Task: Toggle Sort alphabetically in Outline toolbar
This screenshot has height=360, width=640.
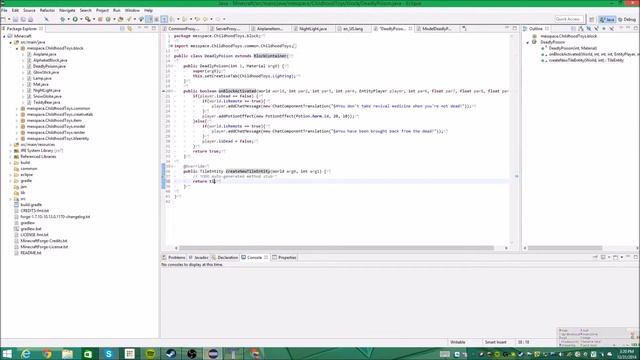Action: click(x=581, y=29)
